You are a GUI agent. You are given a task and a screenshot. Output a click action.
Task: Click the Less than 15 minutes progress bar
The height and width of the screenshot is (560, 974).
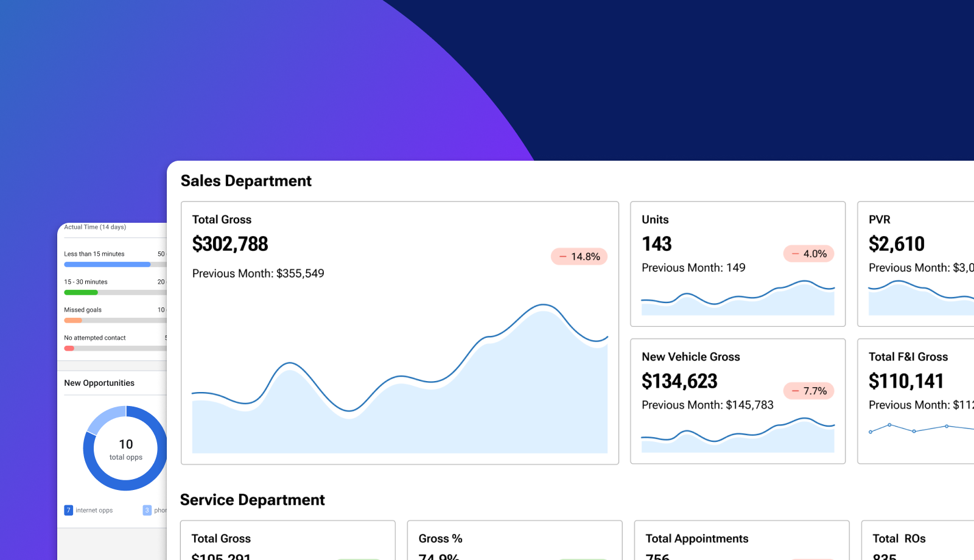point(115,265)
